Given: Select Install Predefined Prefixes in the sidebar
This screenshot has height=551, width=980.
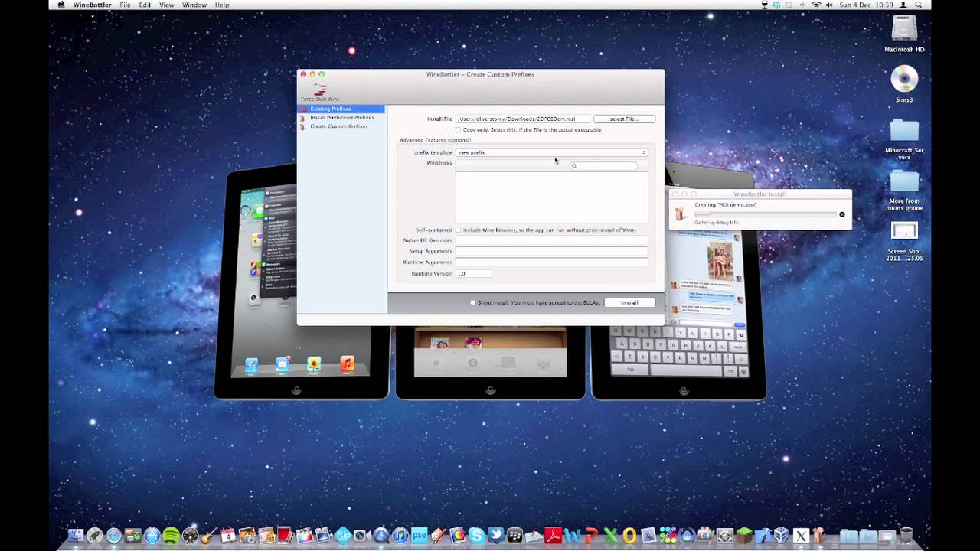Looking at the screenshot, I should pos(341,117).
